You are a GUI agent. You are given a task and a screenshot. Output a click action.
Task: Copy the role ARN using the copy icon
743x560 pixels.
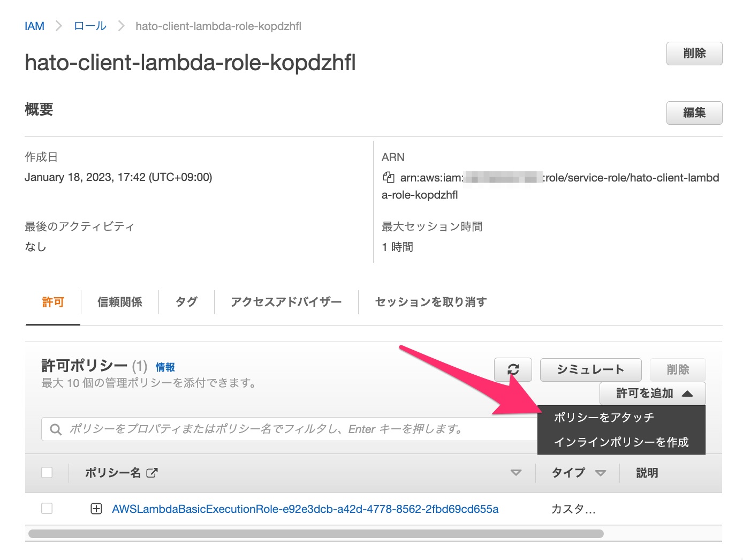386,177
